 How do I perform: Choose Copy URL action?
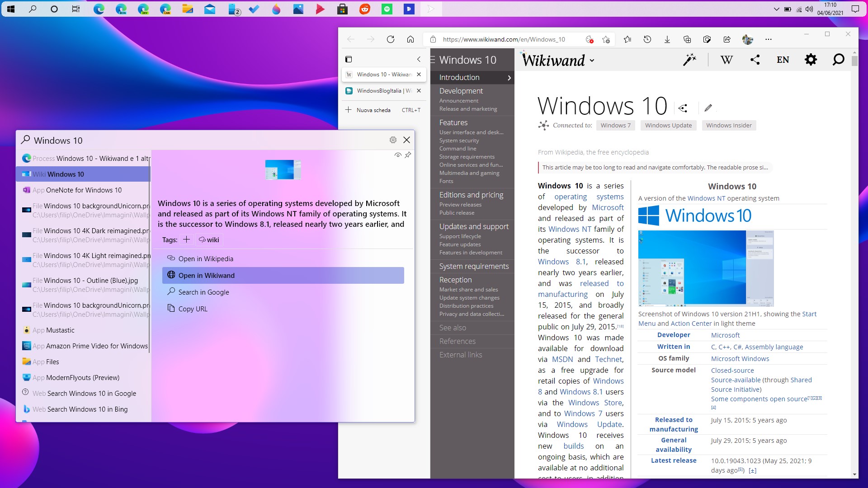(x=283, y=309)
